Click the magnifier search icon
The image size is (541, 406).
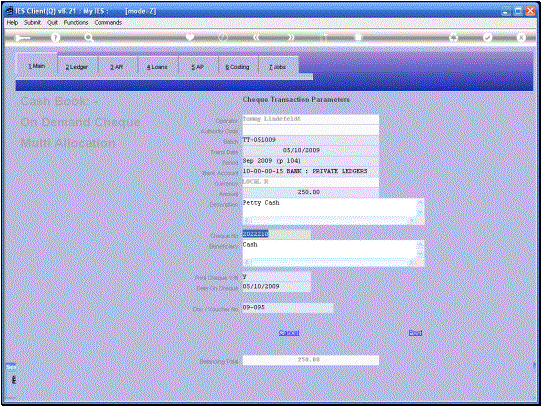point(89,38)
